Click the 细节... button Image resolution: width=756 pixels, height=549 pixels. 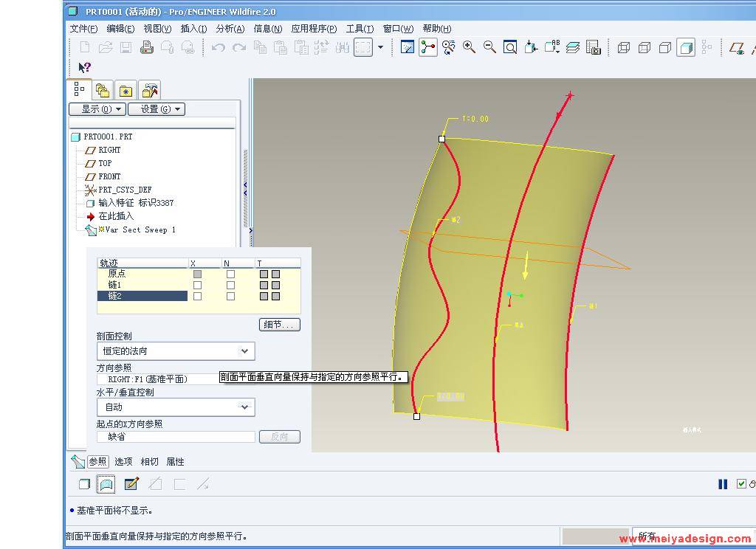click(x=280, y=325)
